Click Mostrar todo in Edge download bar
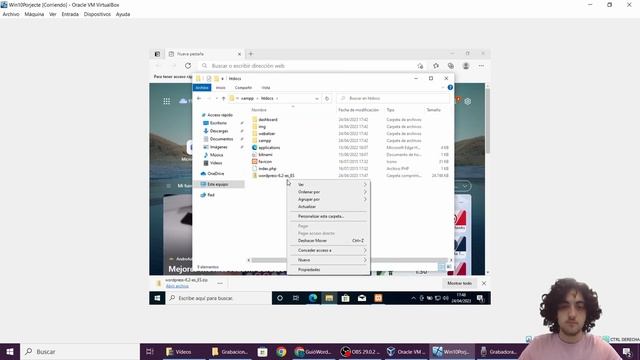The height and width of the screenshot is (360, 640). tap(460, 283)
